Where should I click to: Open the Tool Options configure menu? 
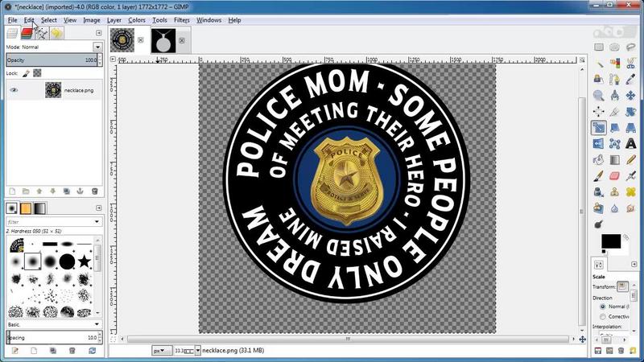pos(634,264)
